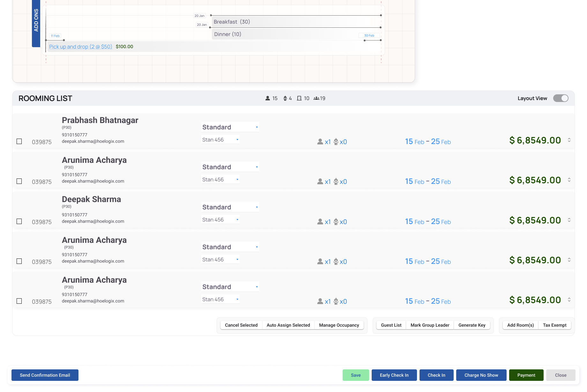
Task: Click the adults count icon in Rooming List header
Action: click(x=268, y=98)
